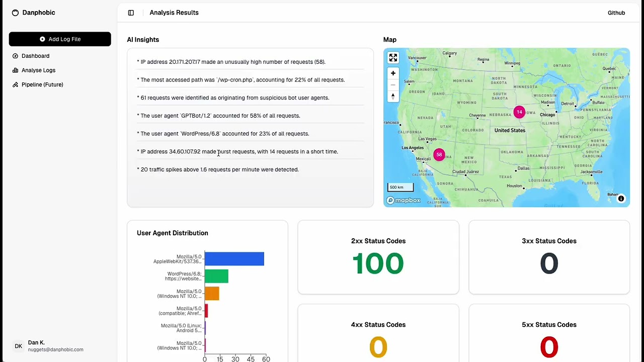Click the AI Insights heading
The width and height of the screenshot is (644, 362).
point(143,40)
